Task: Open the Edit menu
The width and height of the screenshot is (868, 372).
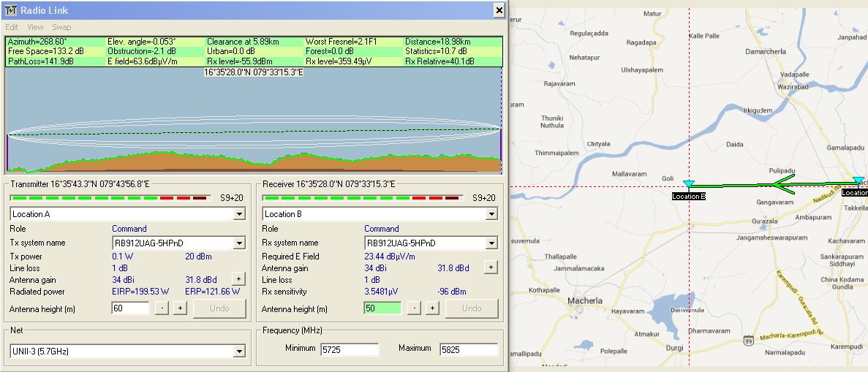Action: click(x=12, y=27)
